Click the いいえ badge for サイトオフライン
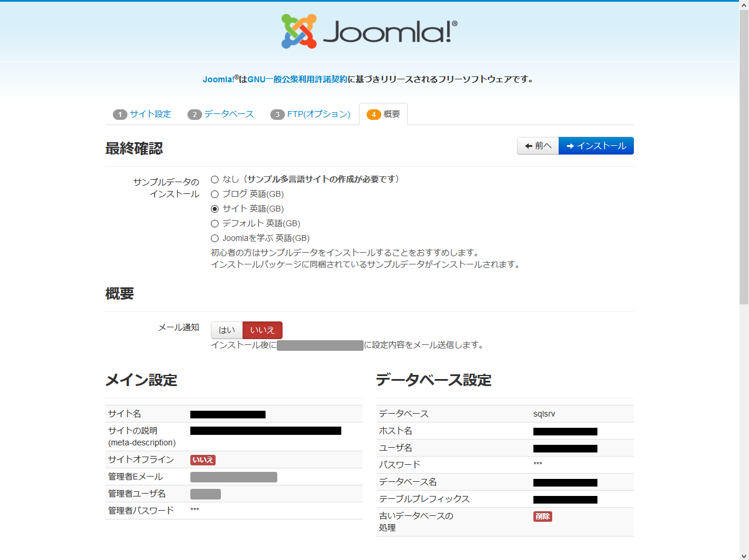The width and height of the screenshot is (749, 560). pyautogui.click(x=203, y=460)
